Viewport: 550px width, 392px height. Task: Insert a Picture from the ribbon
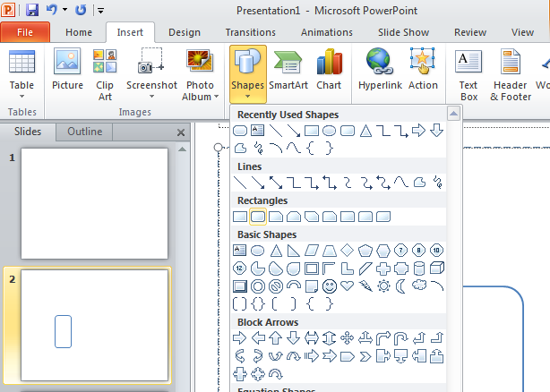(67, 70)
